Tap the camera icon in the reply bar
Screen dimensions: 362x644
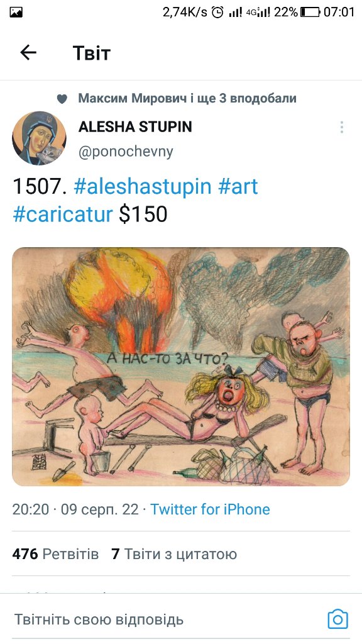pyautogui.click(x=337, y=619)
